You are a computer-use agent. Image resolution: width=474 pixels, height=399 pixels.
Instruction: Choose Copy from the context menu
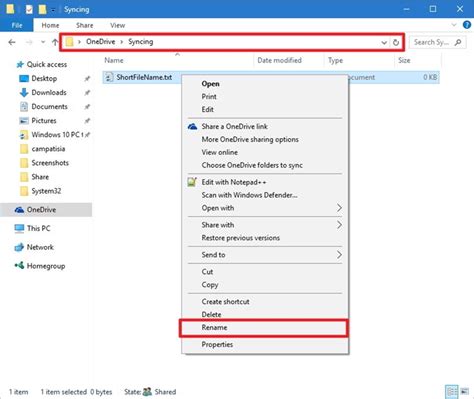click(x=265, y=285)
